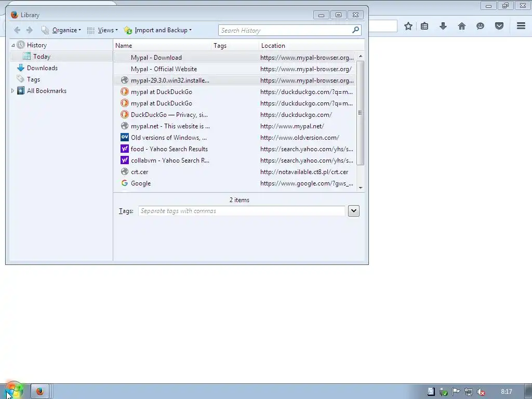Click the OV icon beside Old versions of Windows
Viewport: 532px width, 399px height.
[125, 137]
